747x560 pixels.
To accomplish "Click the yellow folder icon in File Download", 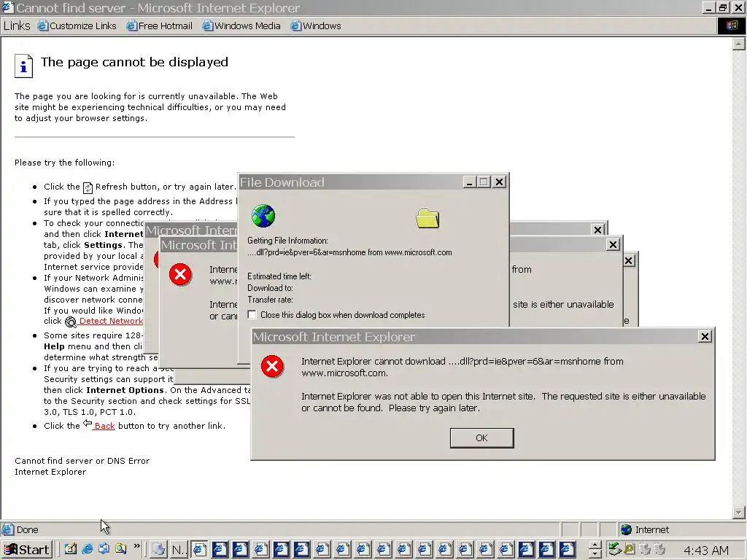I will tap(427, 219).
